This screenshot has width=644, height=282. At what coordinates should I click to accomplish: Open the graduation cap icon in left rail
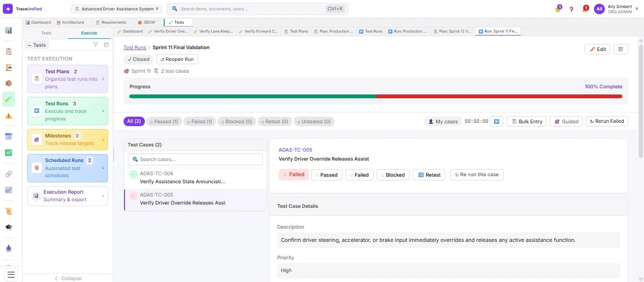8,227
